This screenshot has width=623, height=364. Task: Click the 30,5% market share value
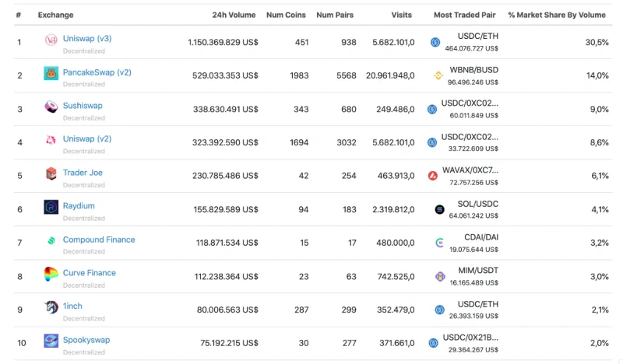click(x=597, y=42)
